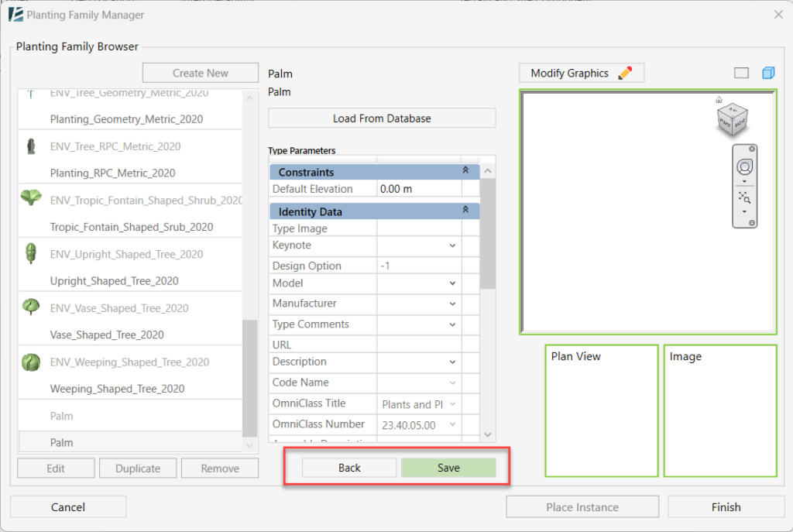Open the steering wheel navigation tool
Viewport: 793px width, 532px height.
coord(744,166)
